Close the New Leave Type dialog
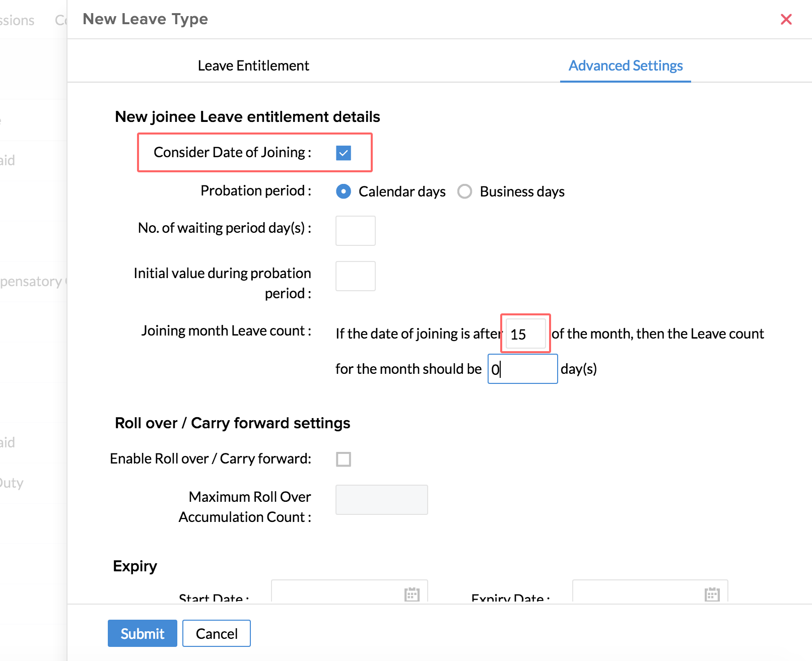 [x=786, y=19]
